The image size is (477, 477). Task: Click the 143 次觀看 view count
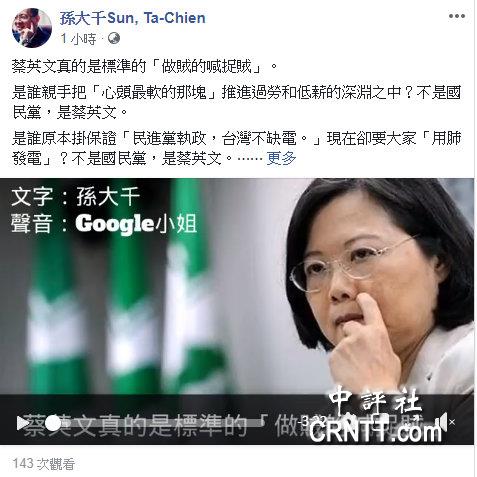(x=44, y=464)
